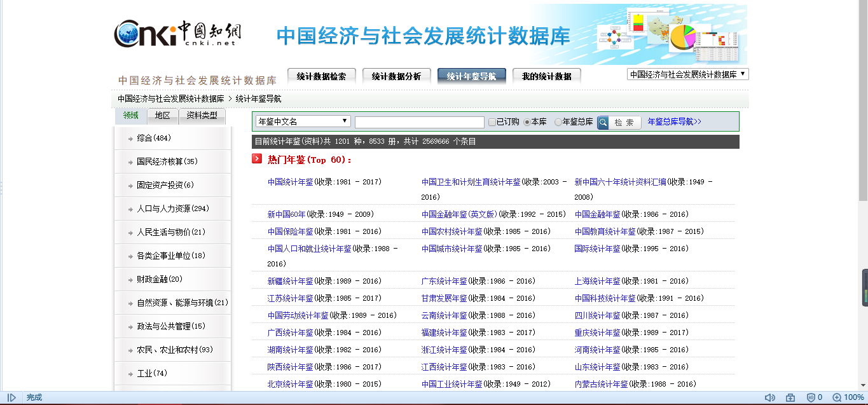Select the 领域 sidebar tab
Screen dimensions: 868x405
[131, 116]
